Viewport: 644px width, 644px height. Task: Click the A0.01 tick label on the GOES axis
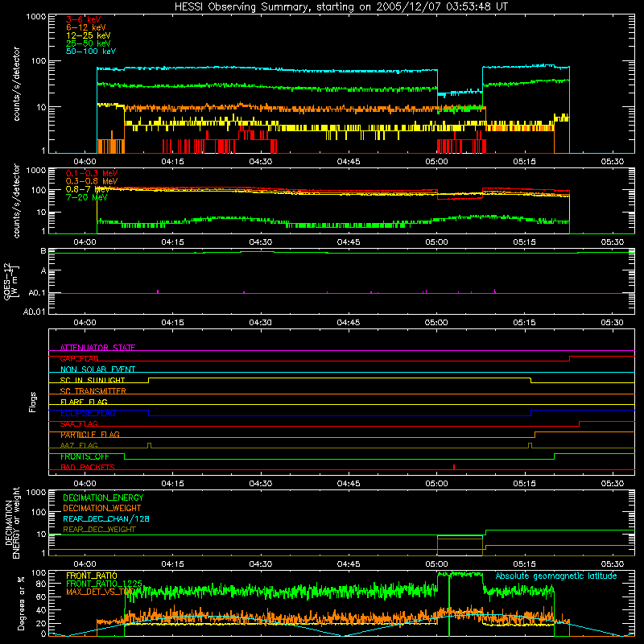pos(34,312)
